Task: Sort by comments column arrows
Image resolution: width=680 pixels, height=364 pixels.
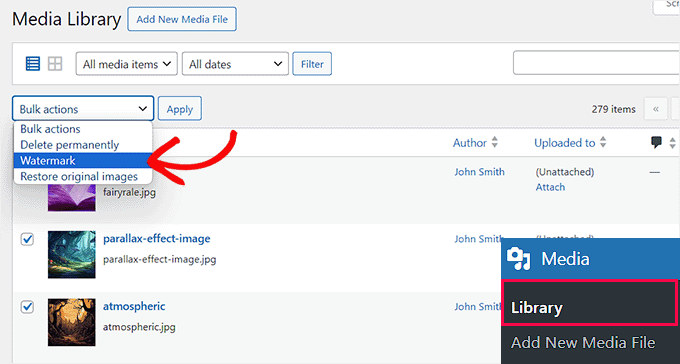Action: click(672, 143)
